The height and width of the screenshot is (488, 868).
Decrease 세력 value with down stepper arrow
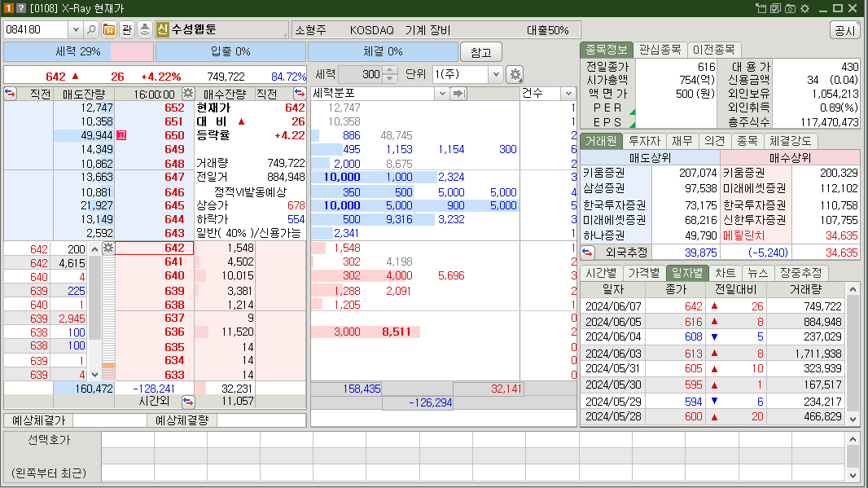pyautogui.click(x=390, y=78)
